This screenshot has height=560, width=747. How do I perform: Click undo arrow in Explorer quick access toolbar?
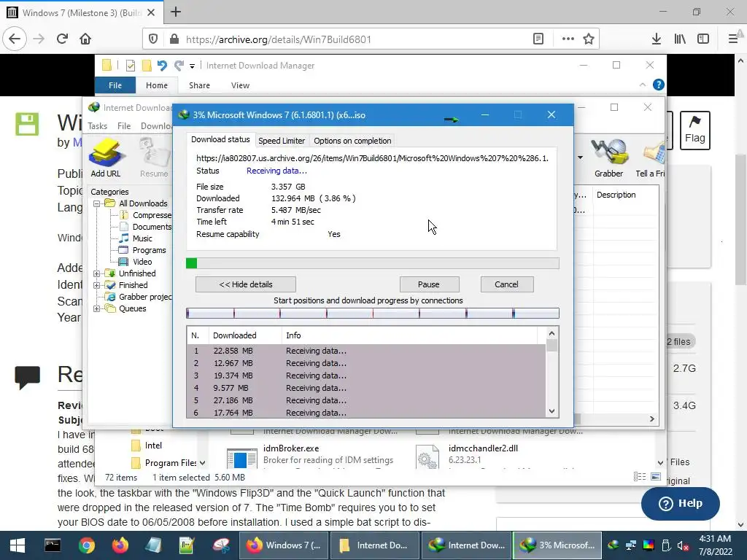[162, 66]
